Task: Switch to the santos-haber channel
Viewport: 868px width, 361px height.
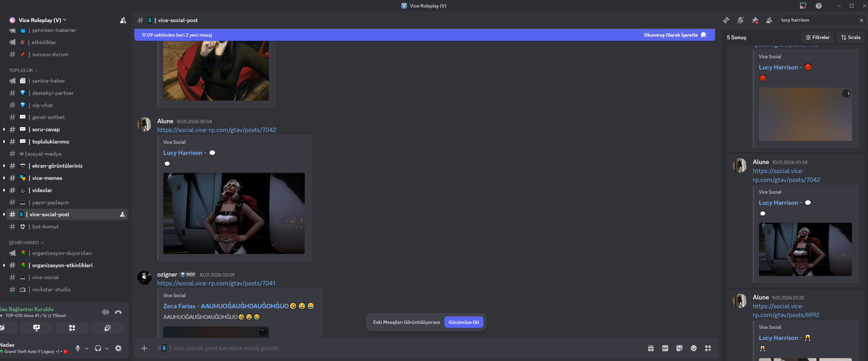Action: (x=67, y=81)
